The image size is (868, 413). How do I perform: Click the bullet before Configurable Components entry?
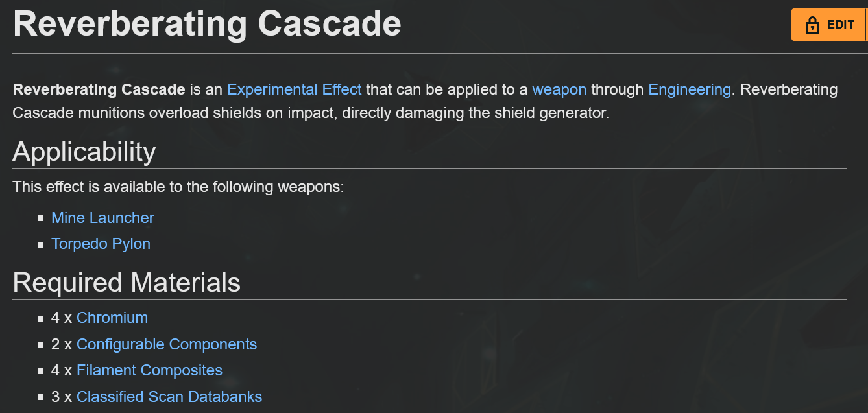[41, 345]
